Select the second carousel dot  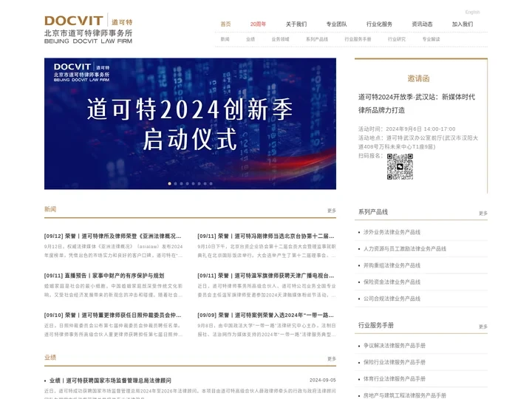pos(175,183)
